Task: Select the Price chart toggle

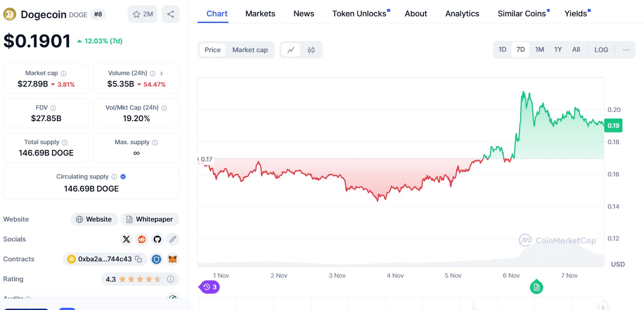Action: tap(213, 50)
